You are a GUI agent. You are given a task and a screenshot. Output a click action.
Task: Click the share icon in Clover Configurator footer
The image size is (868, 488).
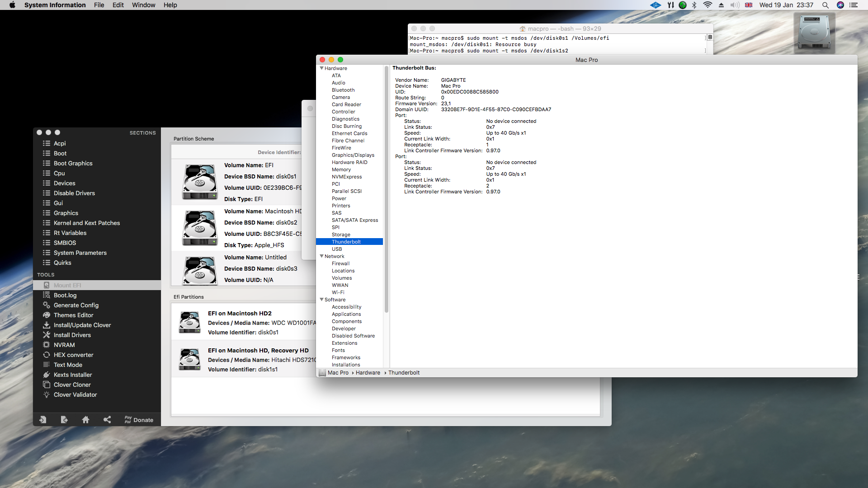(107, 420)
